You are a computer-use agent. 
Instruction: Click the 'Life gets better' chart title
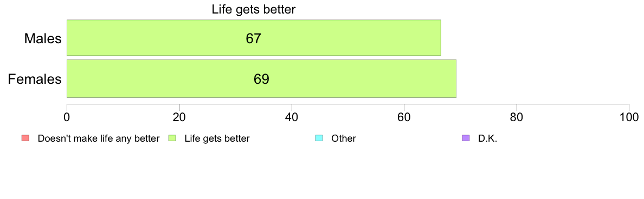[254, 9]
